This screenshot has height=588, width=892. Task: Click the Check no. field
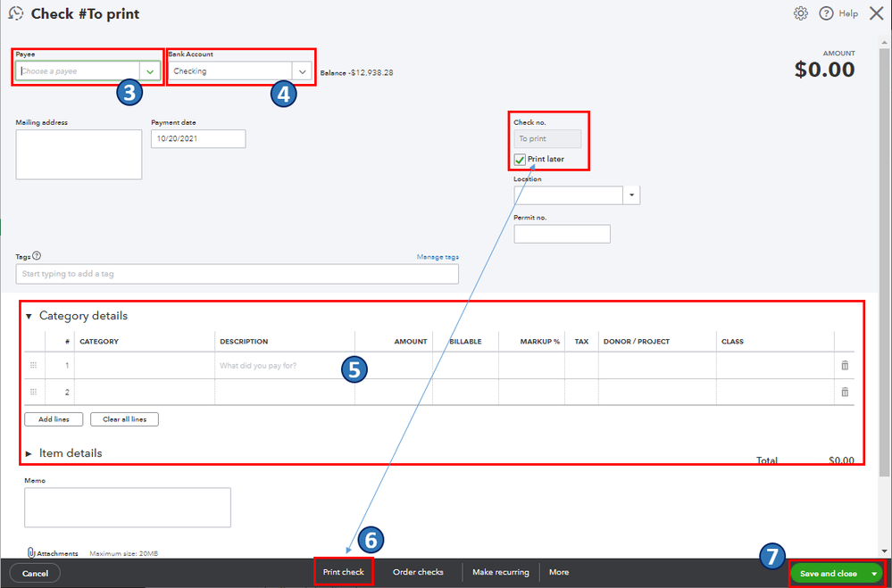pyautogui.click(x=547, y=139)
